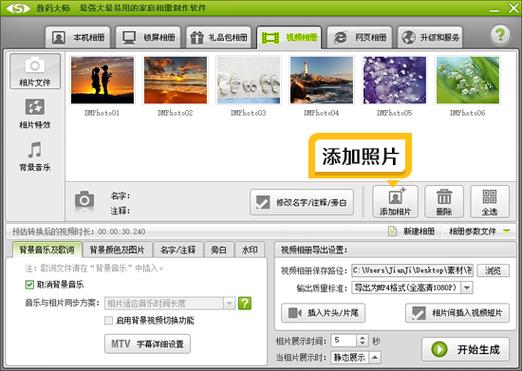The height and width of the screenshot is (371, 522).
Task: Click the 相片展示时间 stepper arrows
Action: click(362, 340)
